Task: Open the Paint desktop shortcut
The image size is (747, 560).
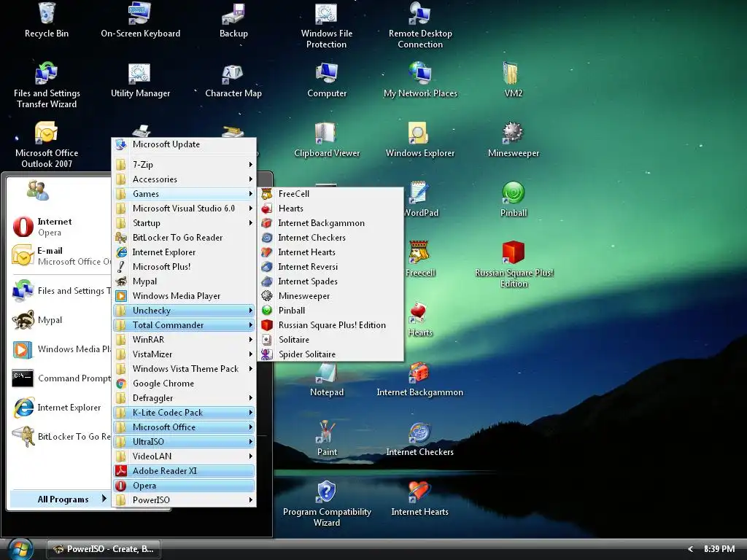Action: pyautogui.click(x=327, y=439)
